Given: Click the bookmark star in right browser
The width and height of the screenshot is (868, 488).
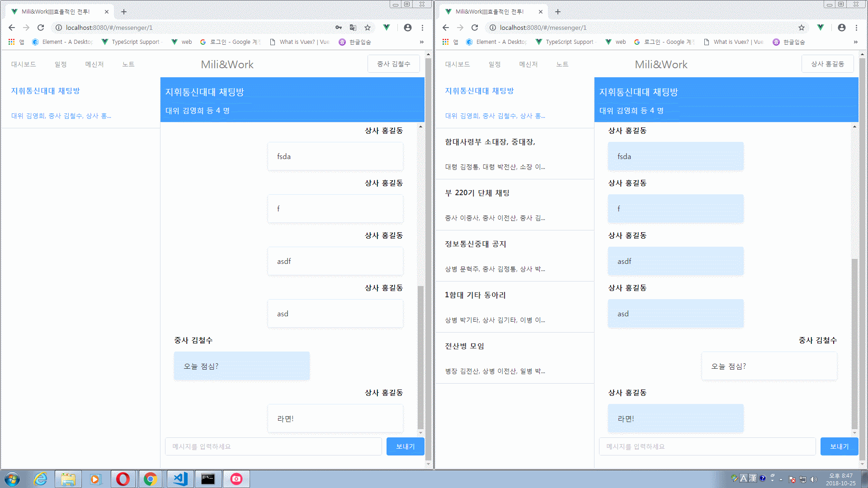Looking at the screenshot, I should click(x=802, y=28).
